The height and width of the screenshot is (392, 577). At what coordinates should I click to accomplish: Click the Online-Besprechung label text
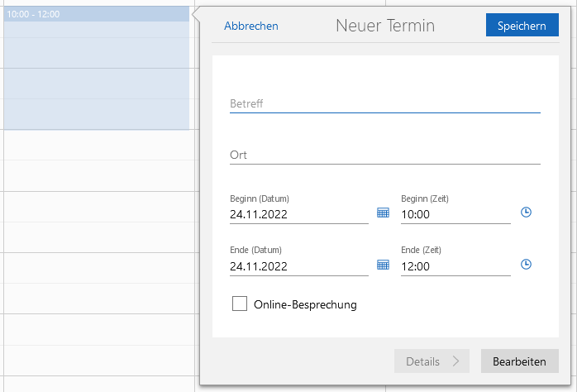305,304
